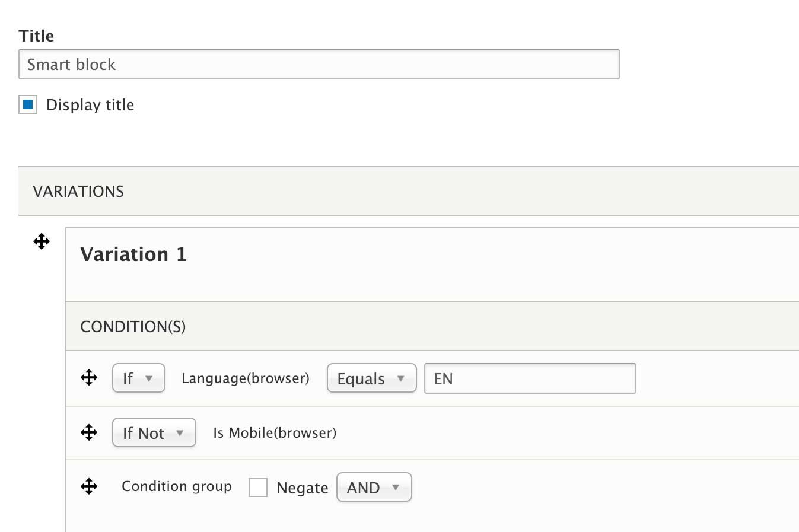799x532 pixels.
Task: Click the Is Mobile(browser) condition drag handle
Action: pyautogui.click(x=89, y=432)
